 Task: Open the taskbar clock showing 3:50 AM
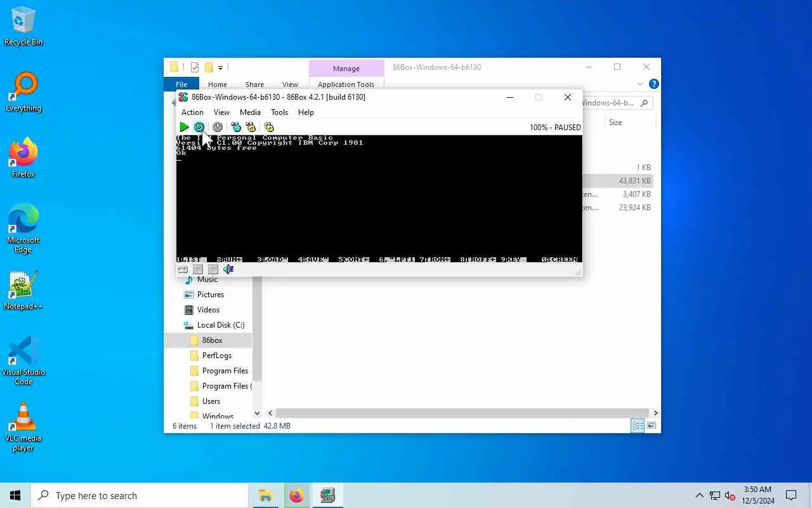click(758, 495)
